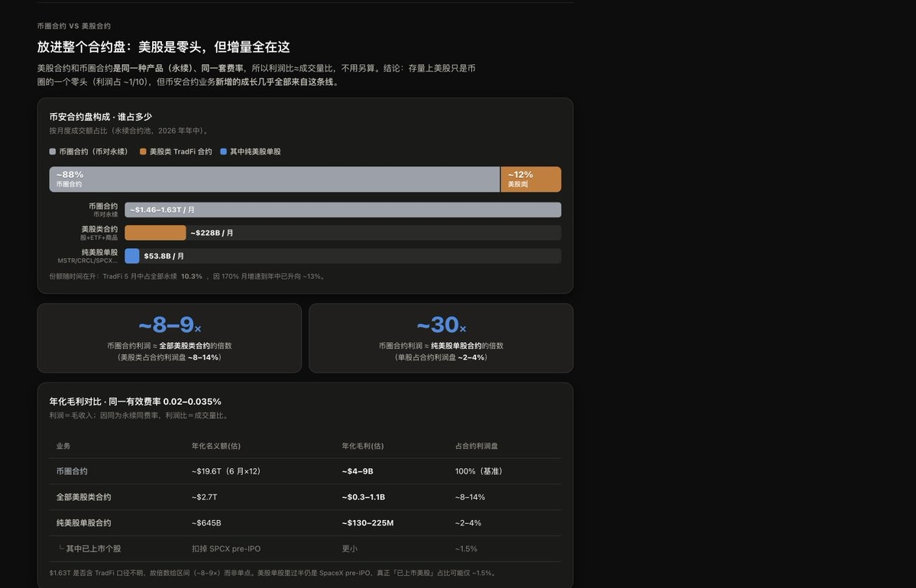Click subtitle 利润＝毛收入 under table title

(140, 415)
